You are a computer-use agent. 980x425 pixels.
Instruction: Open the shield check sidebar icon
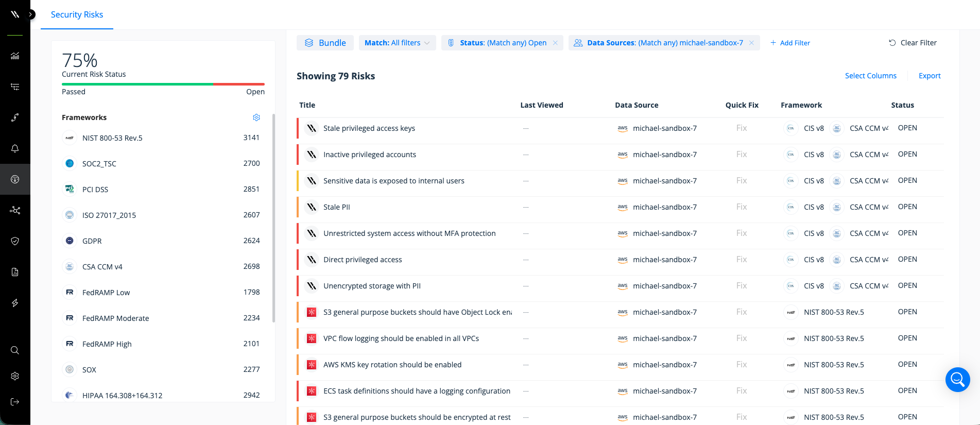click(x=15, y=241)
